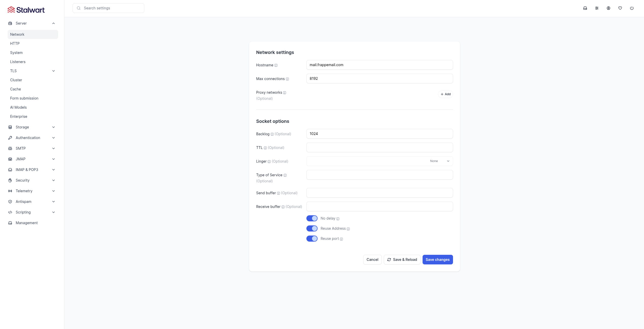Click the user profile icon

click(608, 8)
